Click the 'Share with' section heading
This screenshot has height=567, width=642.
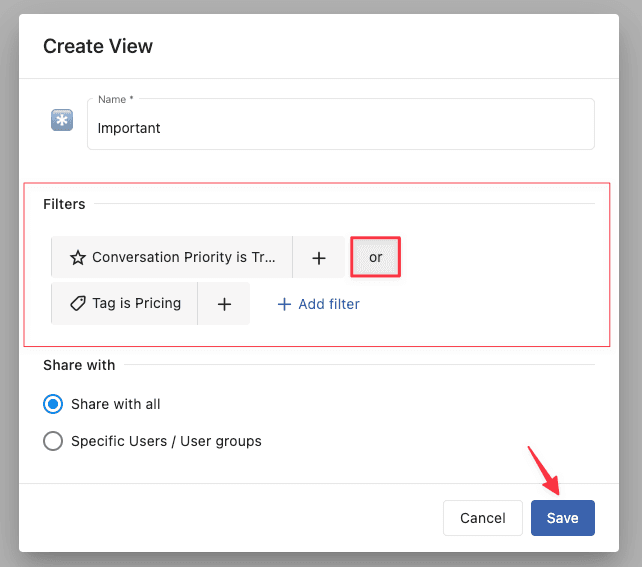point(79,365)
